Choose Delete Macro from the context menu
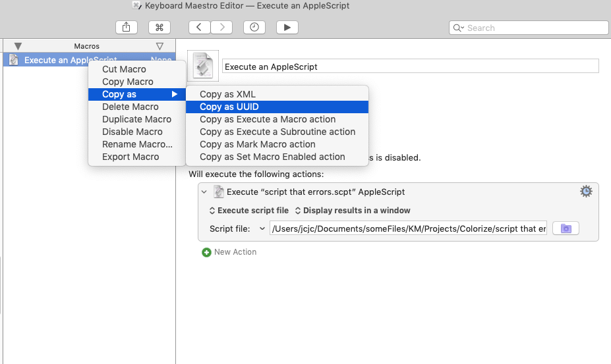This screenshot has width=611, height=364. point(137,107)
